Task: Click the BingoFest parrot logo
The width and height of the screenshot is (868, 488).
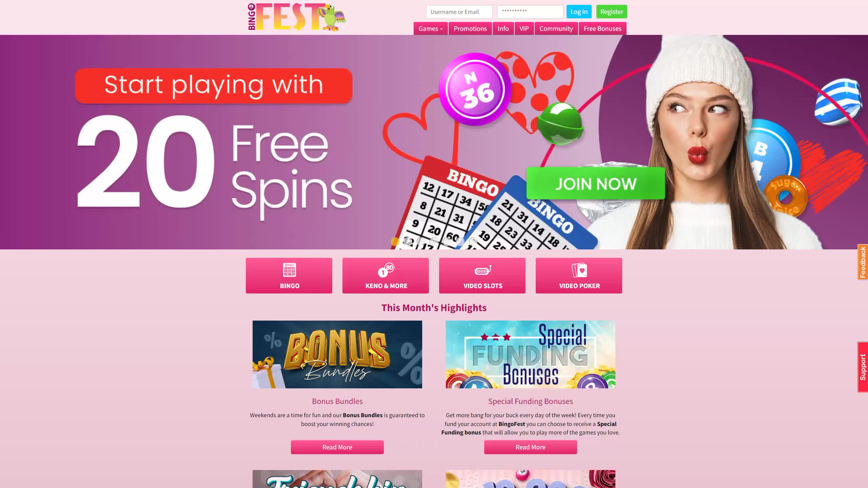Action: click(x=297, y=17)
